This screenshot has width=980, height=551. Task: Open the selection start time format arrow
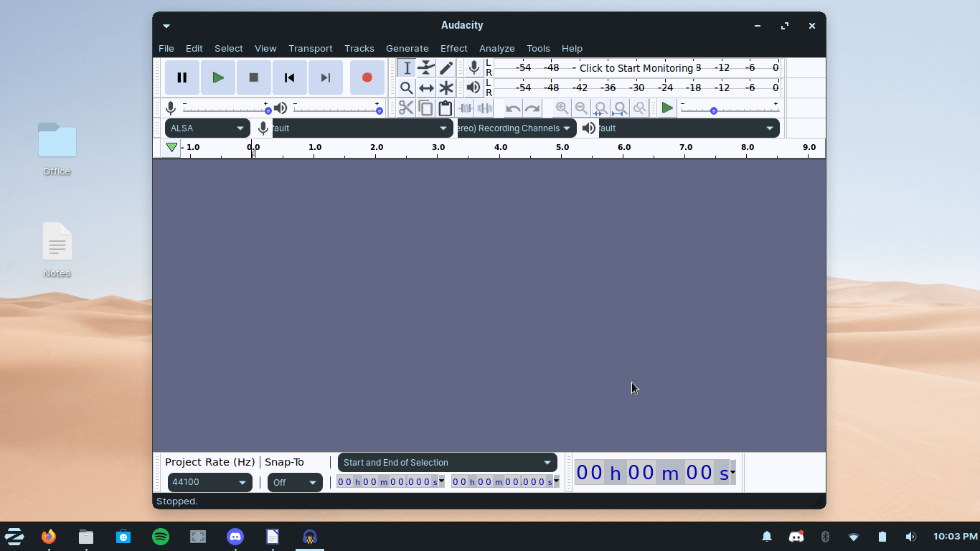441,481
